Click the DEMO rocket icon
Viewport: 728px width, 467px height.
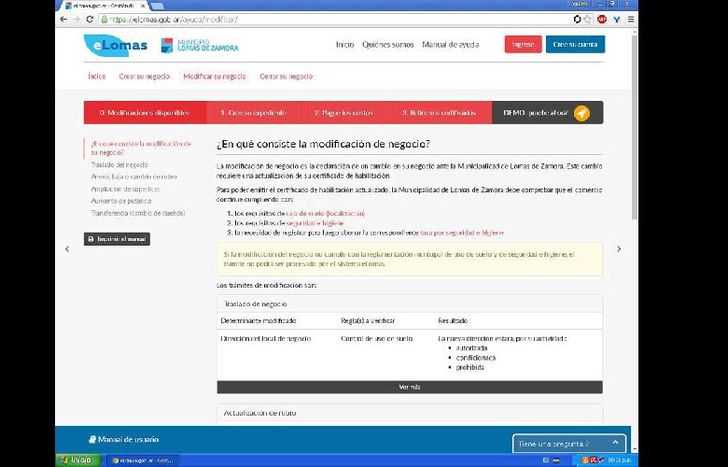pyautogui.click(x=581, y=113)
